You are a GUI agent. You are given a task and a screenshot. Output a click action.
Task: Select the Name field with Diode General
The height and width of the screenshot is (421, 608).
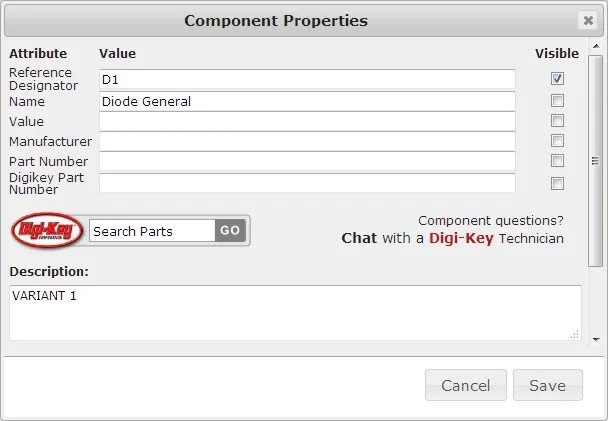coord(307,101)
